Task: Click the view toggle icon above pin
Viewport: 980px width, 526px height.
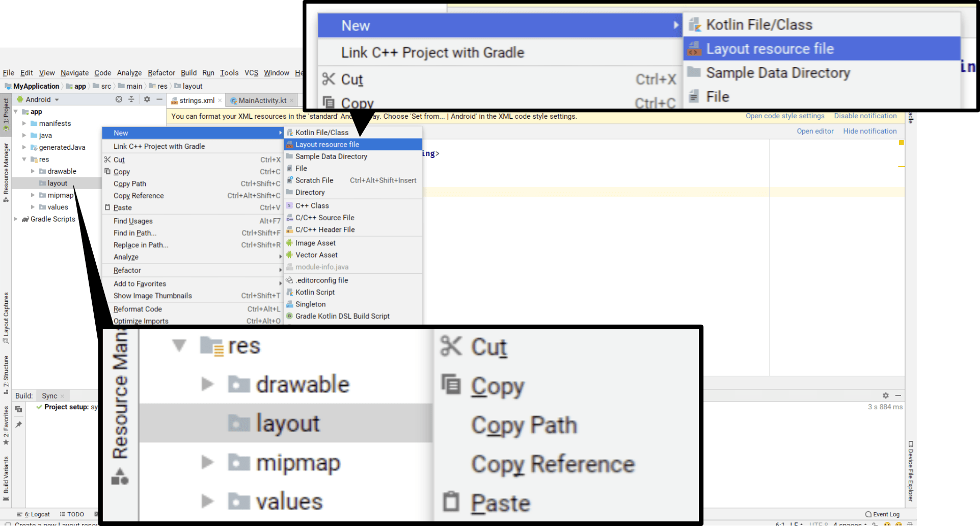Action: (19, 409)
